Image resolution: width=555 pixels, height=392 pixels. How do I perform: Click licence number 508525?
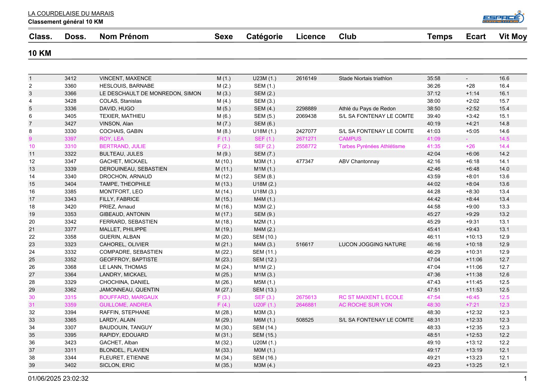[x=305, y=321]
